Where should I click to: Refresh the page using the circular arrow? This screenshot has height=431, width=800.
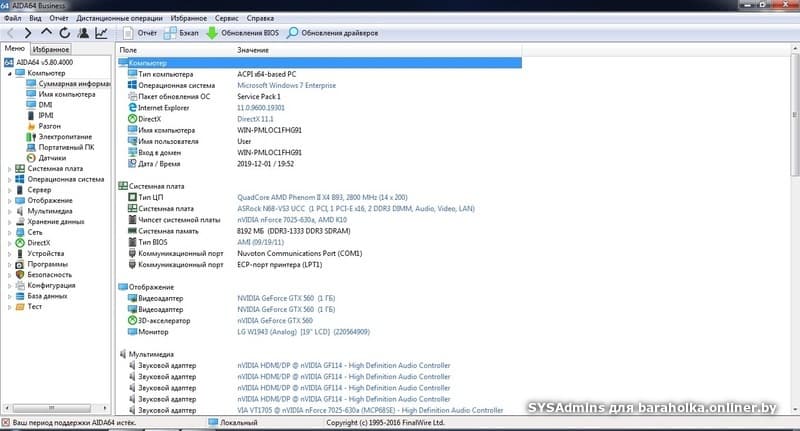pyautogui.click(x=65, y=33)
